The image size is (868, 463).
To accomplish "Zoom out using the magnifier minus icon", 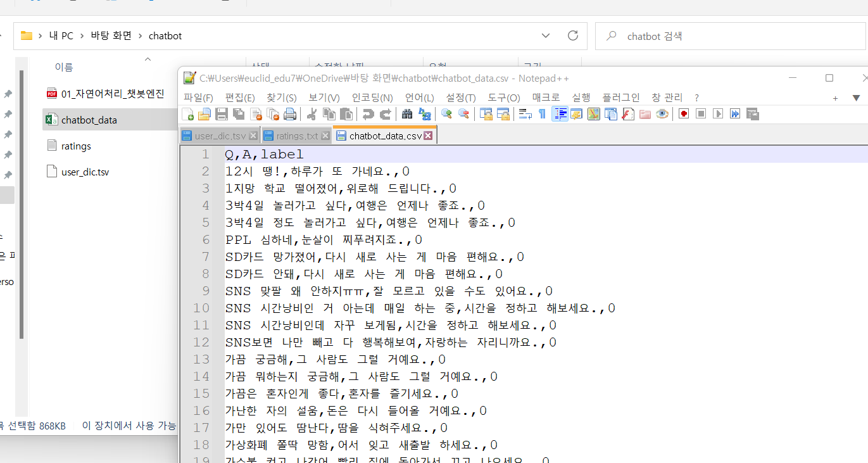I will tap(464, 114).
